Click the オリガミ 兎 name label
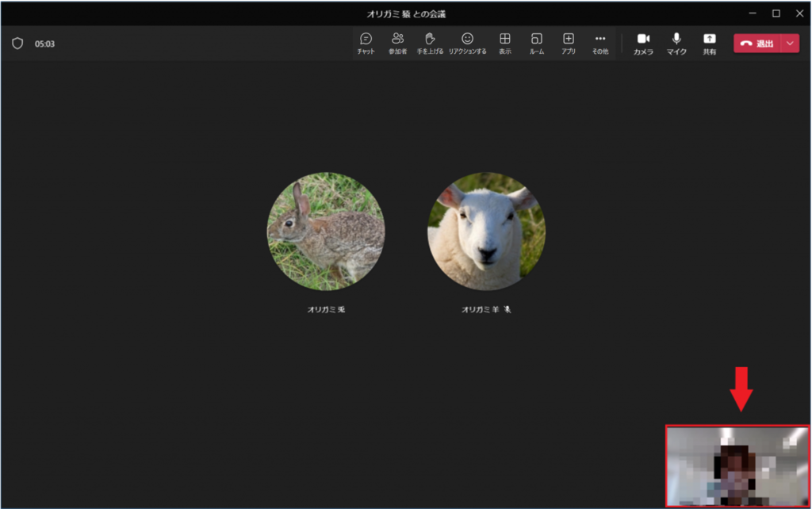This screenshot has height=509, width=812. (326, 309)
